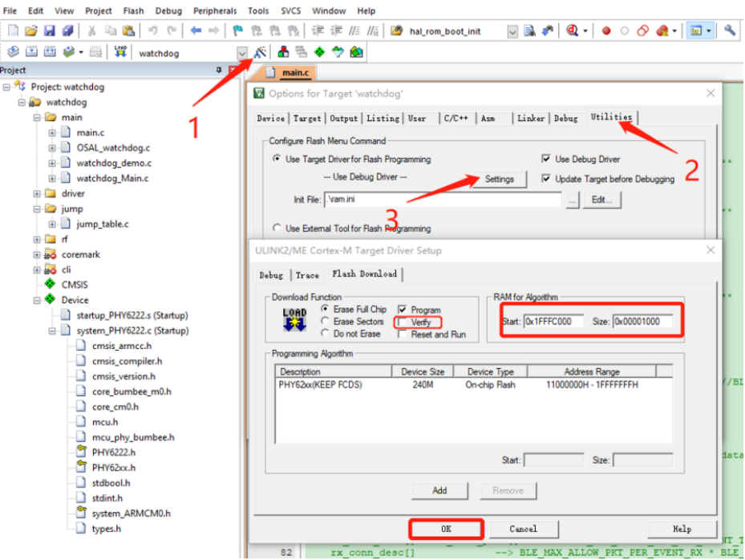
Task: Translate current file icon
Action: click(x=13, y=52)
